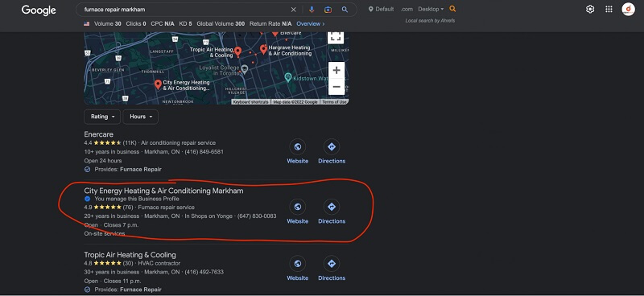Click the orange Ahrefs local search icon
Screen dimensions: 644x296
[x=452, y=9]
